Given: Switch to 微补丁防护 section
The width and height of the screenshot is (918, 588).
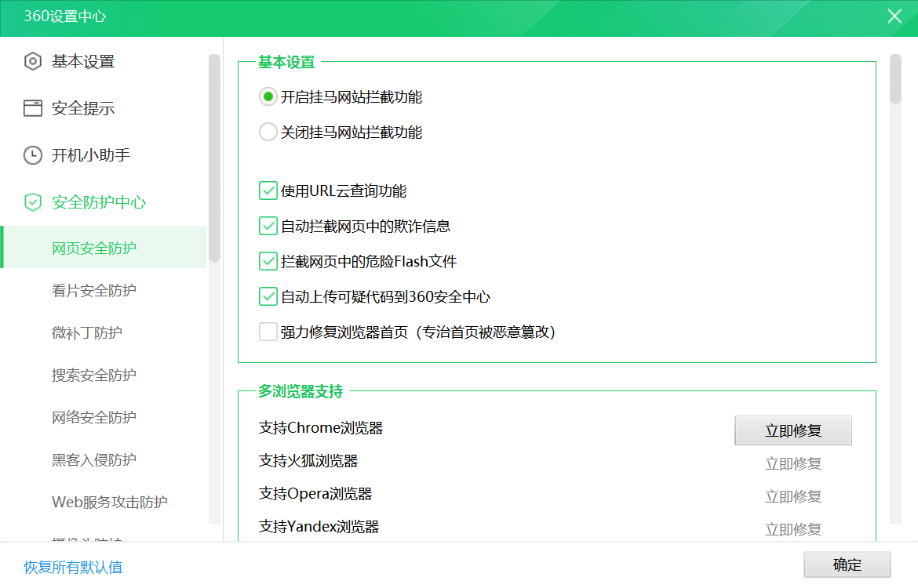Looking at the screenshot, I should [87, 333].
